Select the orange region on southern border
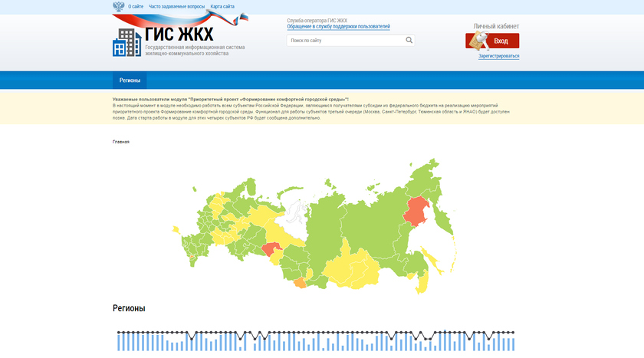The width and height of the screenshot is (644, 358). pyautogui.click(x=299, y=284)
